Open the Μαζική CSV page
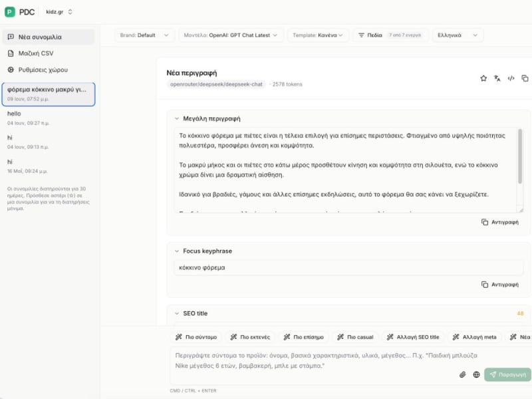This screenshot has width=532, height=399. [48, 53]
